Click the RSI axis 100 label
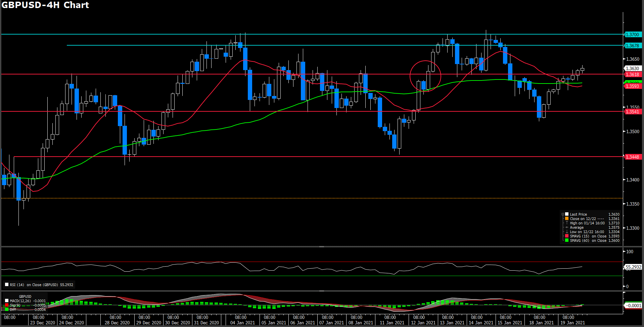Screen dimensions: 644x327 pos(630,252)
